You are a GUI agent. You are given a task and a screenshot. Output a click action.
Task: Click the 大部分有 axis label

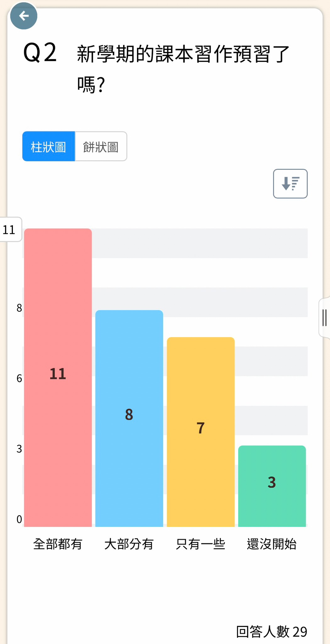click(129, 544)
